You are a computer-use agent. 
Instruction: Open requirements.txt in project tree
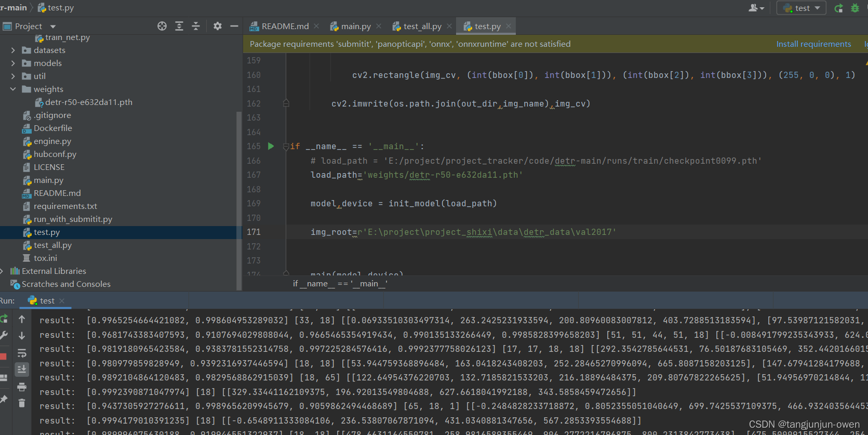coord(60,206)
